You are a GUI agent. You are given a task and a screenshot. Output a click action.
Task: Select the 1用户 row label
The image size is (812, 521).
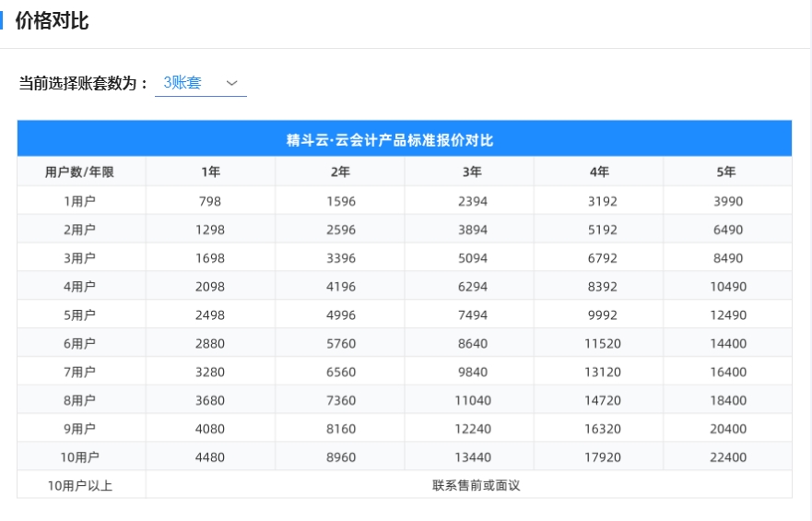point(80,201)
